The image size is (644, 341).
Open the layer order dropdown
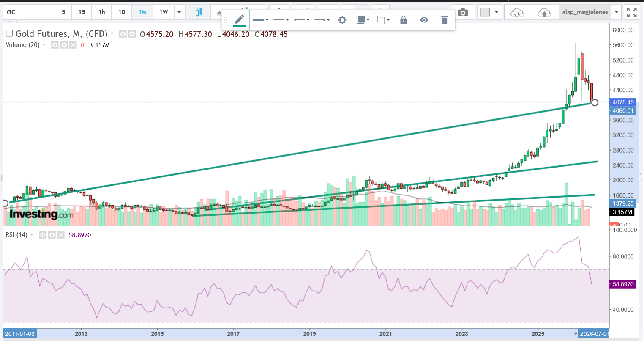pos(363,20)
